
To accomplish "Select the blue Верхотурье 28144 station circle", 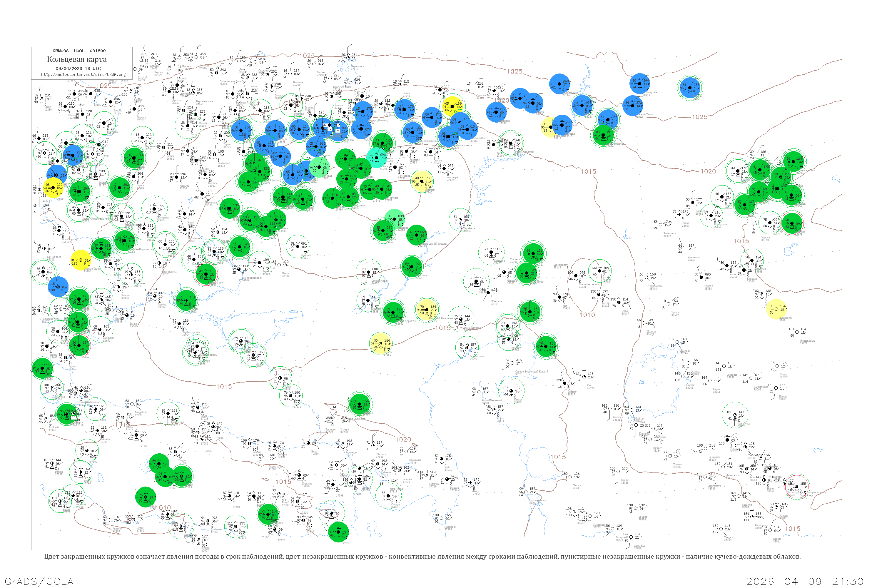I will pyautogui.click(x=640, y=83).
